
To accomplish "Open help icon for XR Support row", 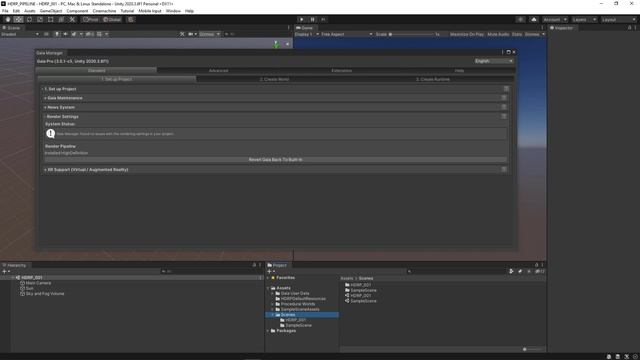I will tap(504, 169).
